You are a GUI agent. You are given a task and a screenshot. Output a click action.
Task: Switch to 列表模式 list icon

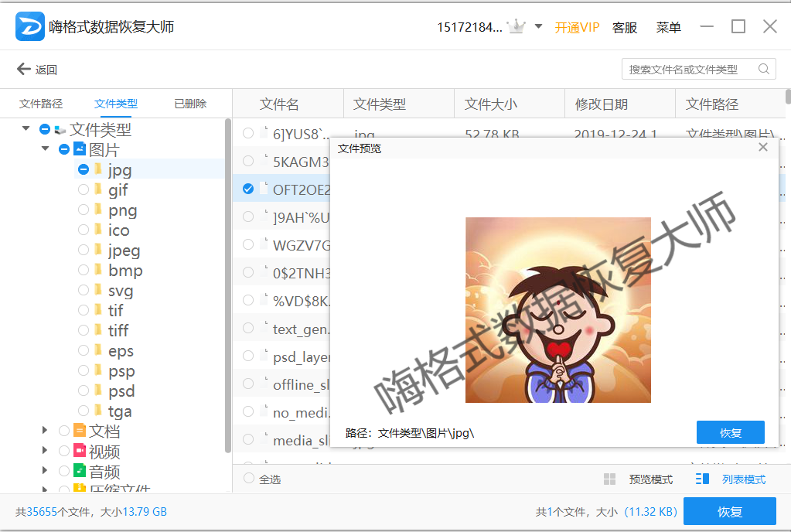pyautogui.click(x=702, y=479)
